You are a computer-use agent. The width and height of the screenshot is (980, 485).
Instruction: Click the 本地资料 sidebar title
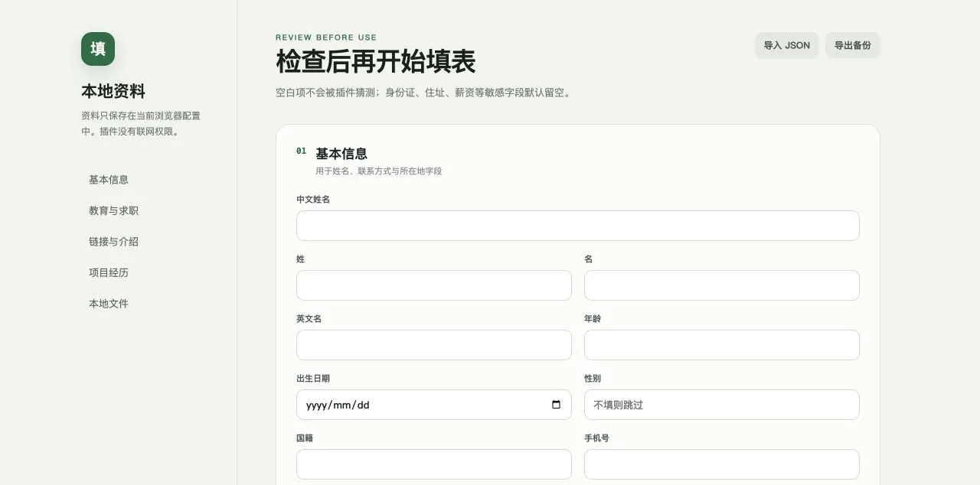pyautogui.click(x=113, y=91)
